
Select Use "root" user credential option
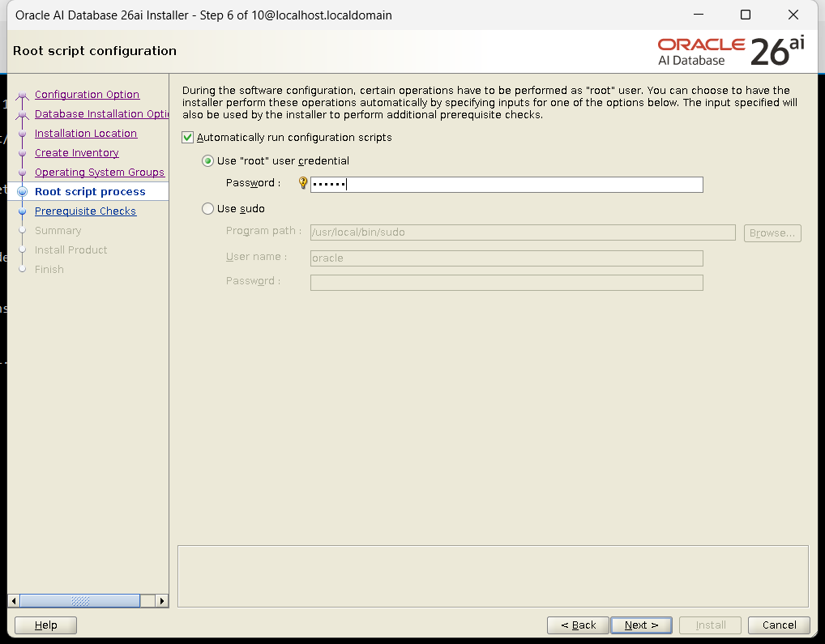pyautogui.click(x=207, y=161)
